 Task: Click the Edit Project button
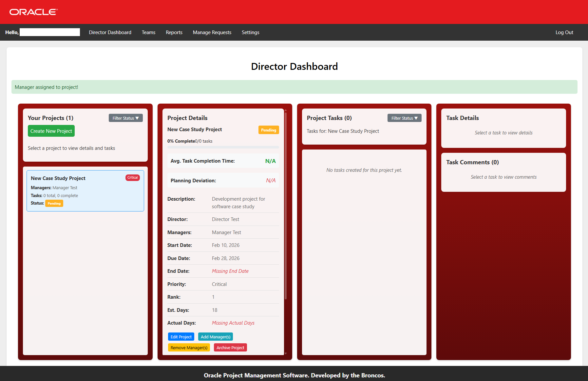point(181,337)
